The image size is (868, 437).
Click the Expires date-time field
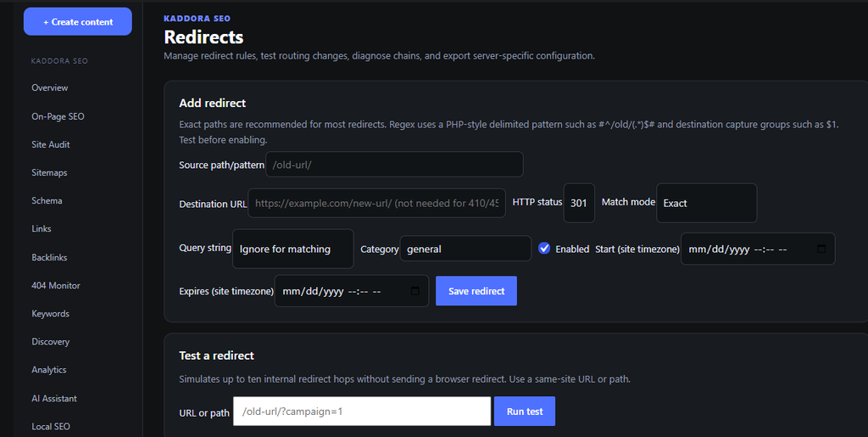click(x=352, y=291)
